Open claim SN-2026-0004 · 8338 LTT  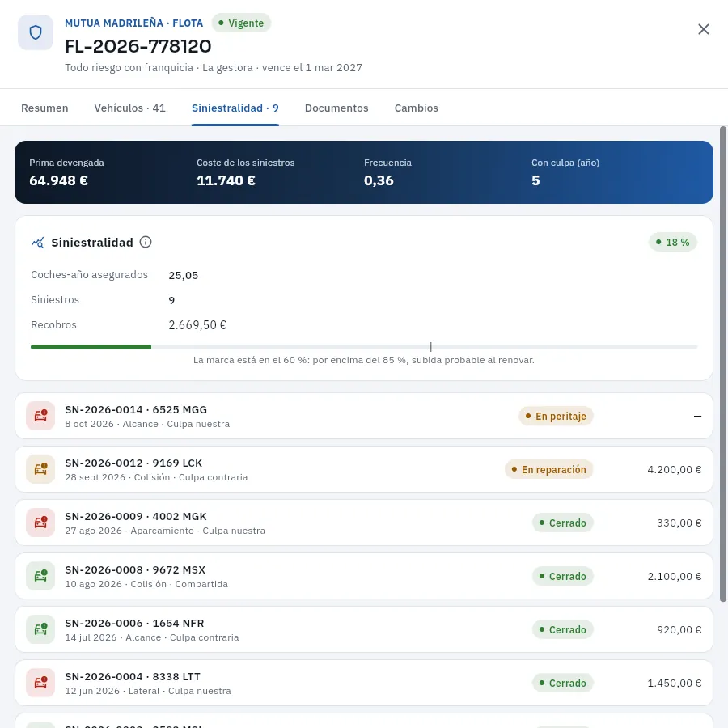(x=364, y=683)
